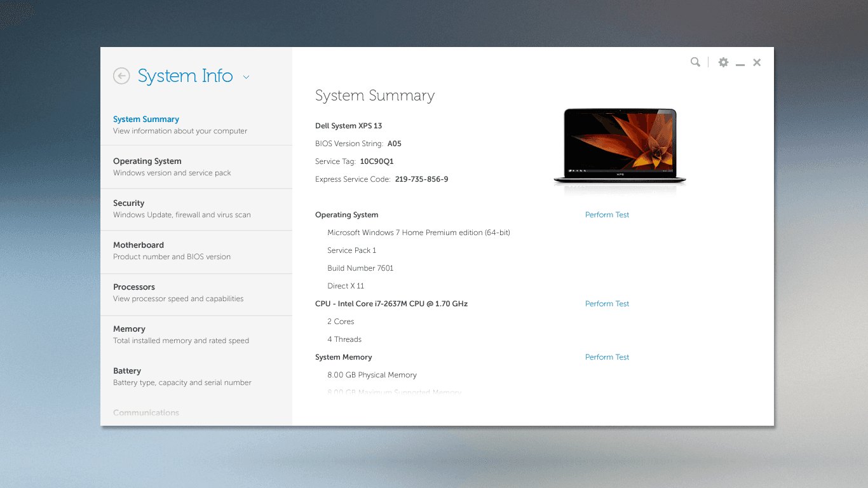This screenshot has width=868, height=488.
Task: Select System Summary in the sidebar
Action: click(196, 125)
